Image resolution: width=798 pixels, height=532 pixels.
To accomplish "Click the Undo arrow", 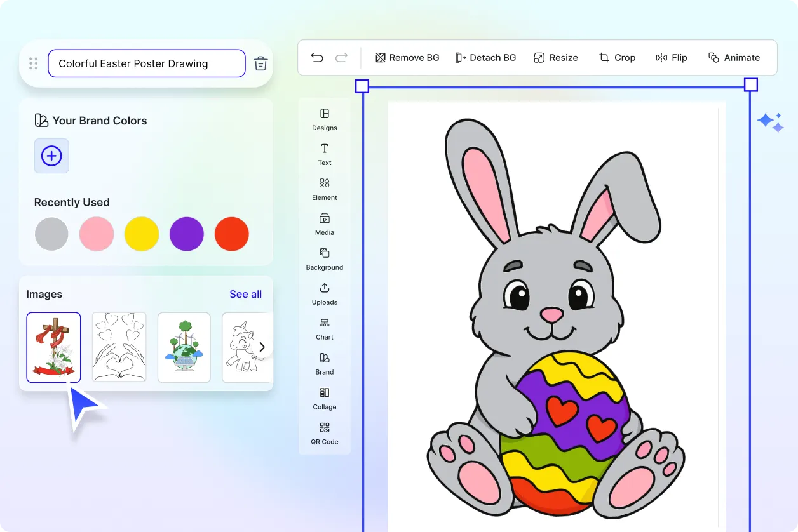I will pyautogui.click(x=317, y=57).
